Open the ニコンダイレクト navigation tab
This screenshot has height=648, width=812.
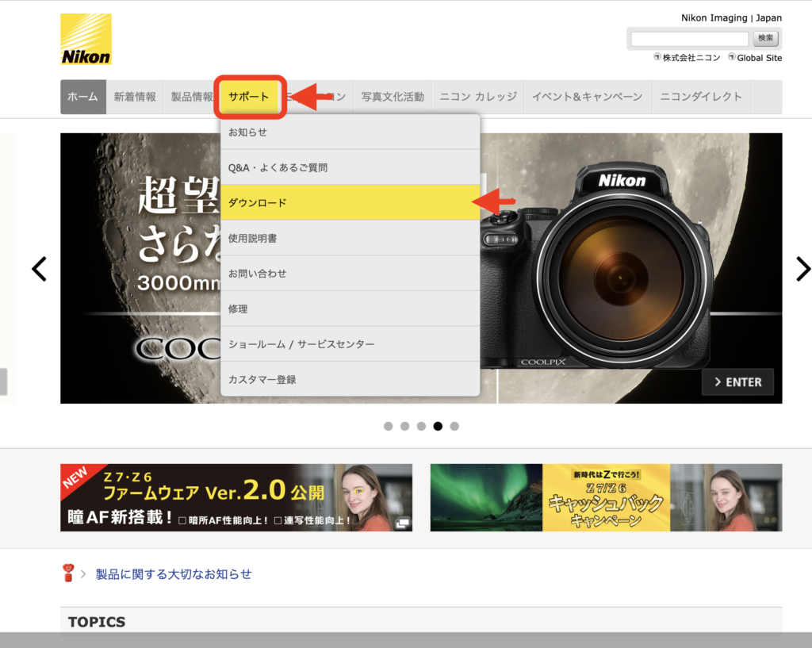pyautogui.click(x=701, y=97)
